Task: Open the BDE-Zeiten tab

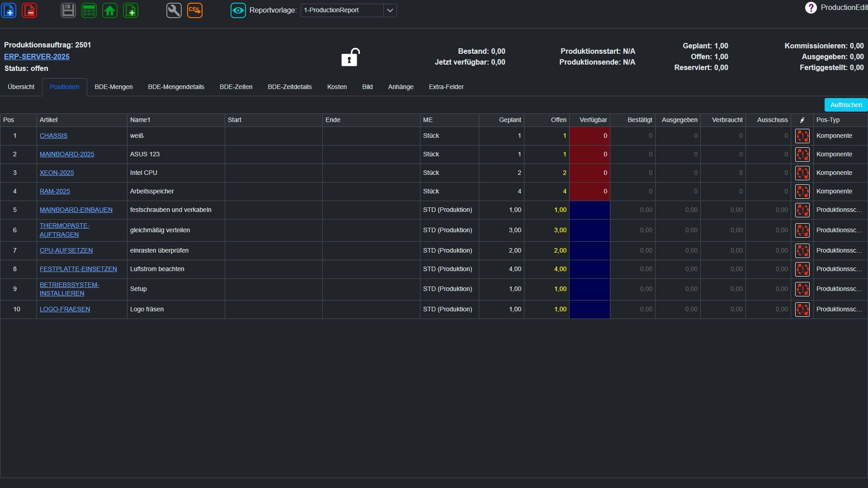Action: pyautogui.click(x=236, y=87)
